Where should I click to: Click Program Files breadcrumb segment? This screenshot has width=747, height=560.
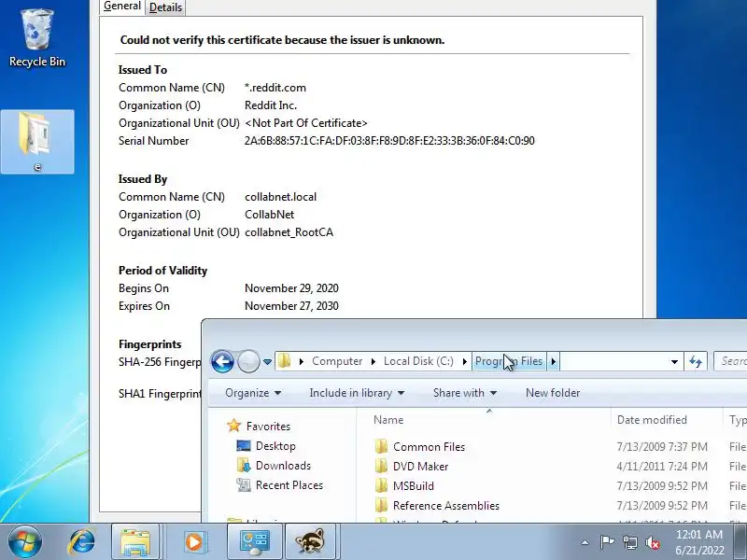point(509,361)
